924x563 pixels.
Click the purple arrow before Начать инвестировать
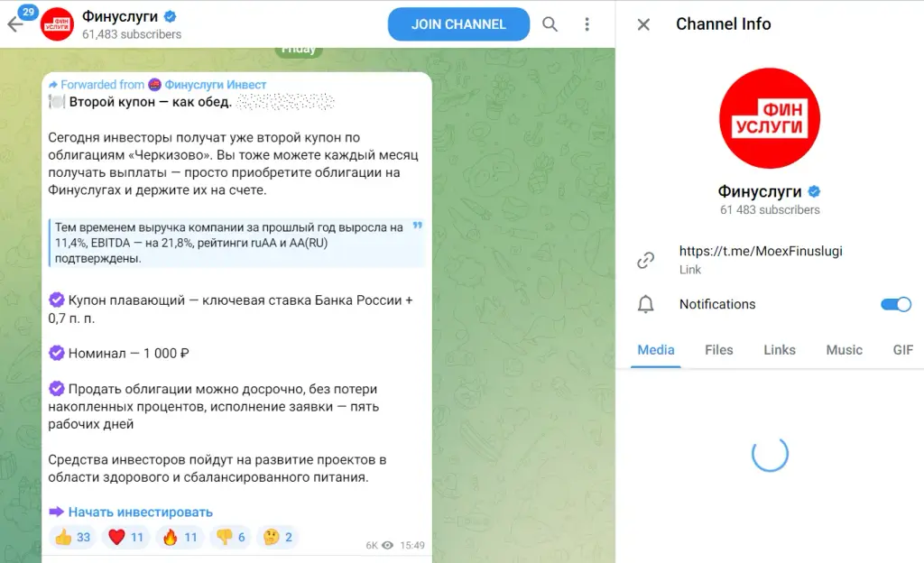[x=56, y=512]
